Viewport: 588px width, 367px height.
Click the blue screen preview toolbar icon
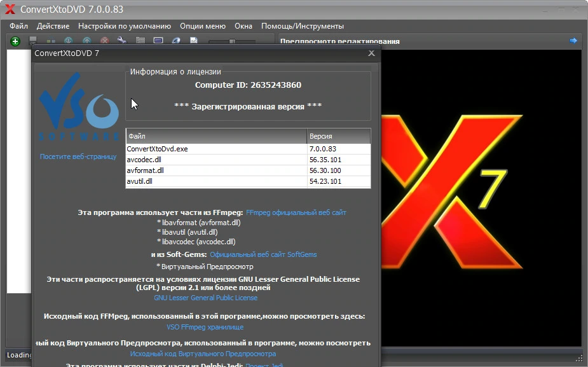(158, 41)
